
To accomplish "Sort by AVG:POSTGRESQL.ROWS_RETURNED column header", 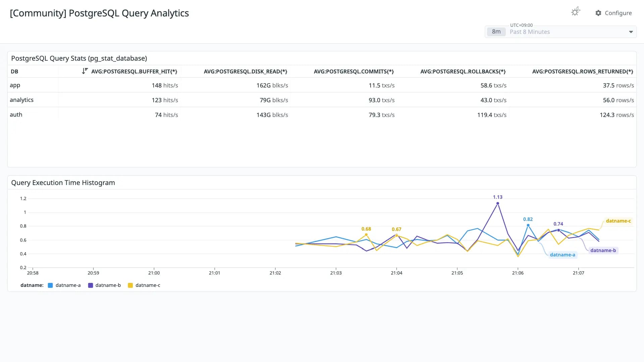I will click(583, 71).
